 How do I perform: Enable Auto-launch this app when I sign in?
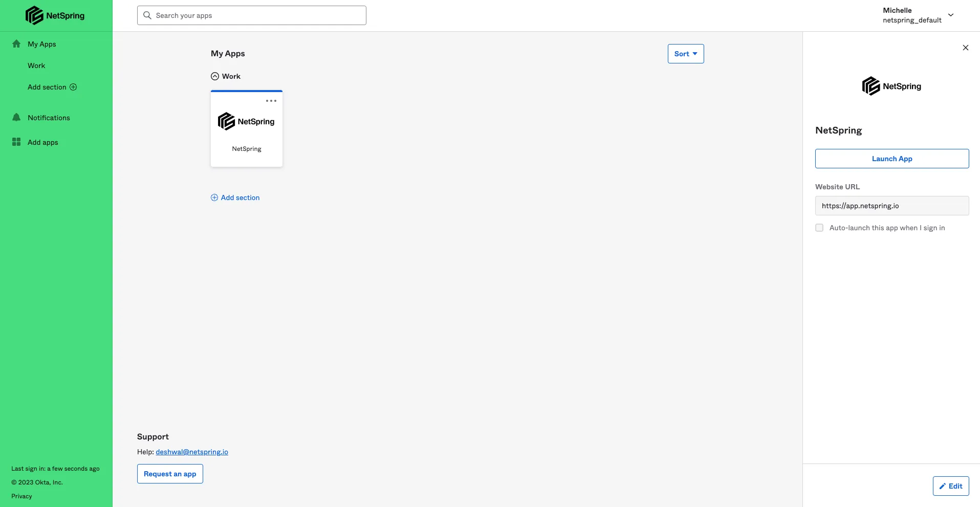click(819, 228)
